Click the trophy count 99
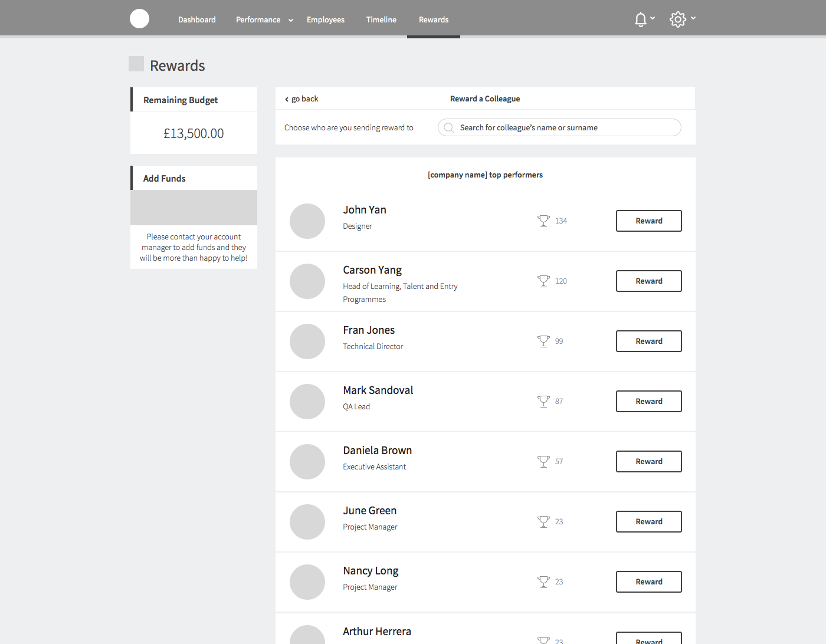Viewport: 826px width, 644px height. 559,341
